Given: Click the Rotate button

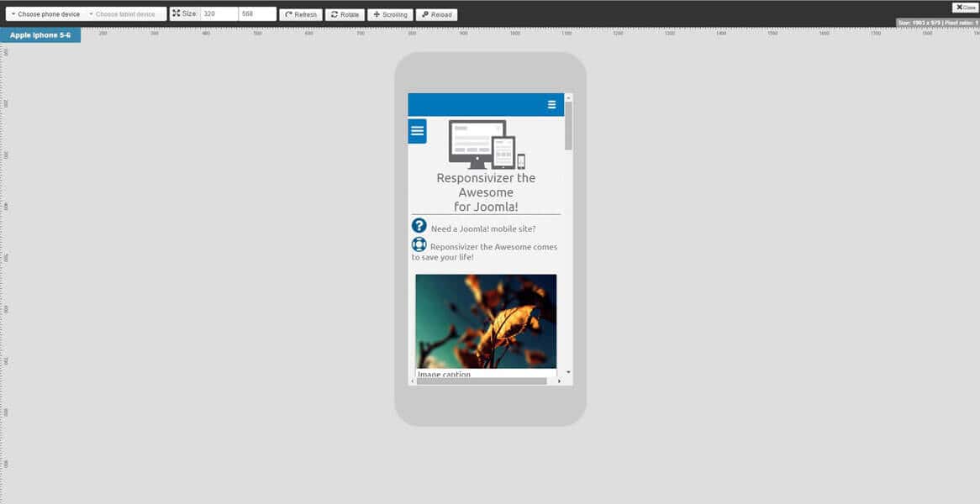Looking at the screenshot, I should pyautogui.click(x=345, y=15).
